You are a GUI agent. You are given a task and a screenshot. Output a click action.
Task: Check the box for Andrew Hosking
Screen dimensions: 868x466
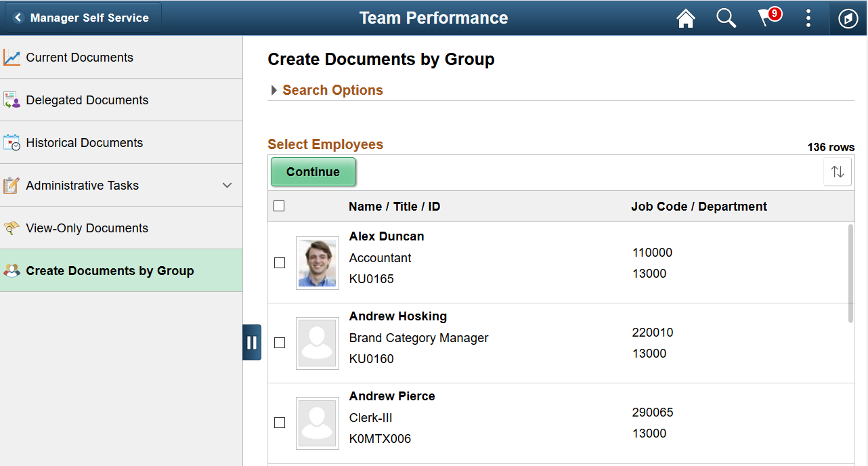[280, 343]
